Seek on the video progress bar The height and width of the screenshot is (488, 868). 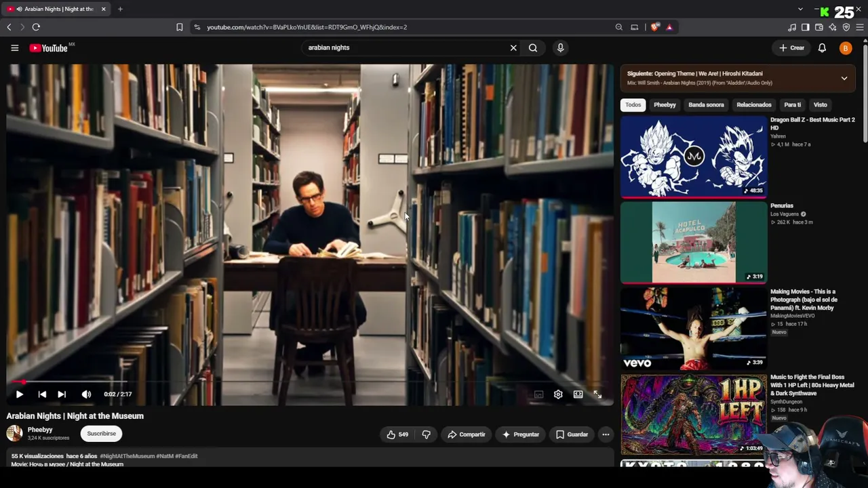pos(310,382)
